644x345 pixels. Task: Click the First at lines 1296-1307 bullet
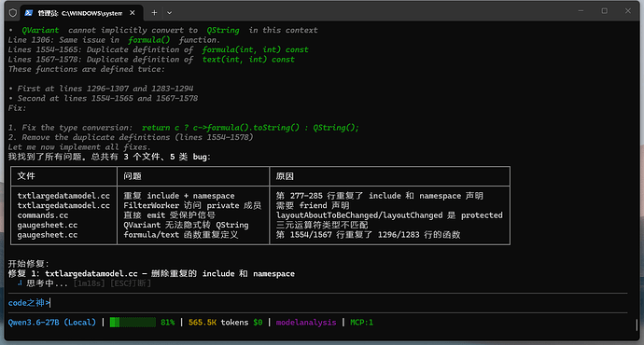[x=101, y=89]
